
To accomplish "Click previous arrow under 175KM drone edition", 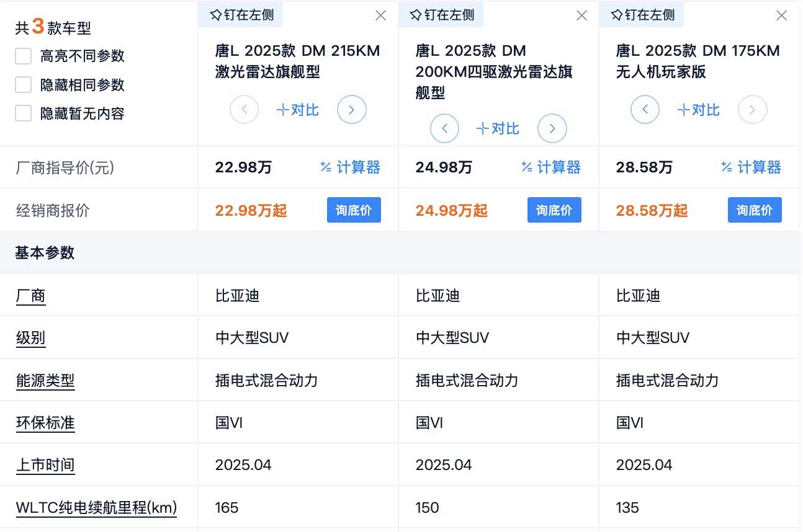I will 645,110.
